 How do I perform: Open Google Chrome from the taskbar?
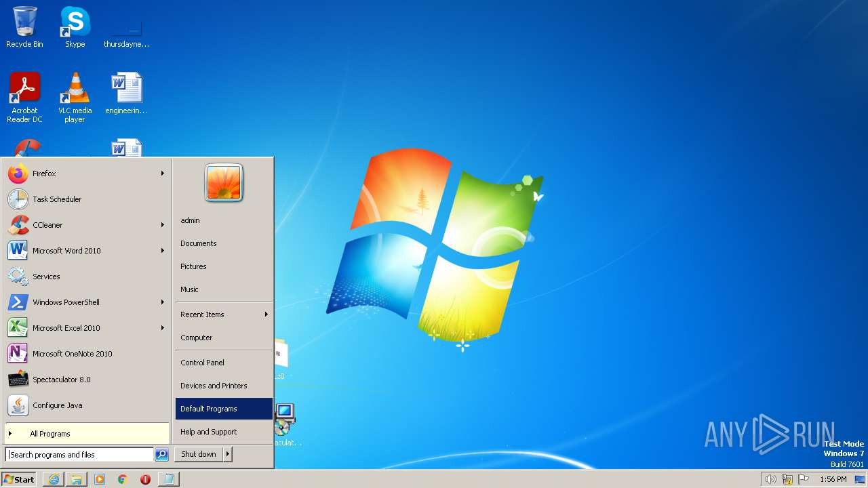click(x=123, y=479)
